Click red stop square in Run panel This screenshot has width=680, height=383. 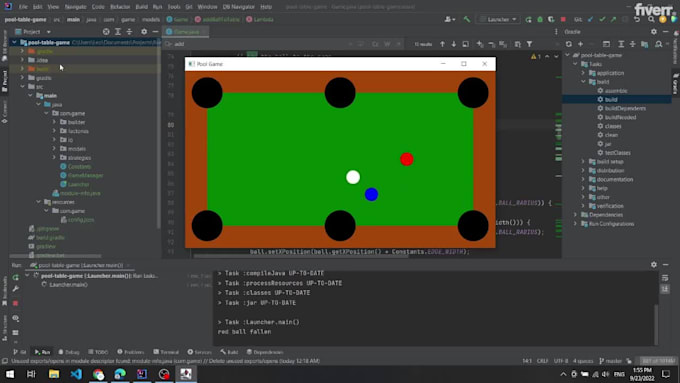16,303
